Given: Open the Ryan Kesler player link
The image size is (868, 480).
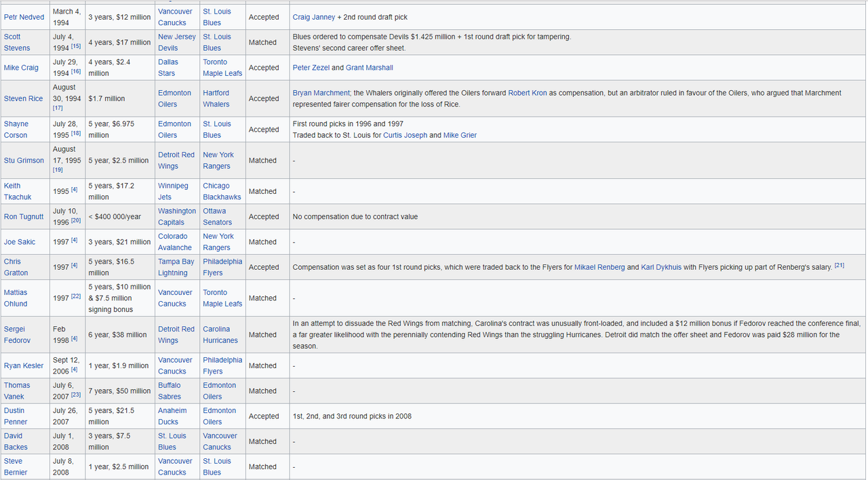Looking at the screenshot, I should click(x=24, y=365).
